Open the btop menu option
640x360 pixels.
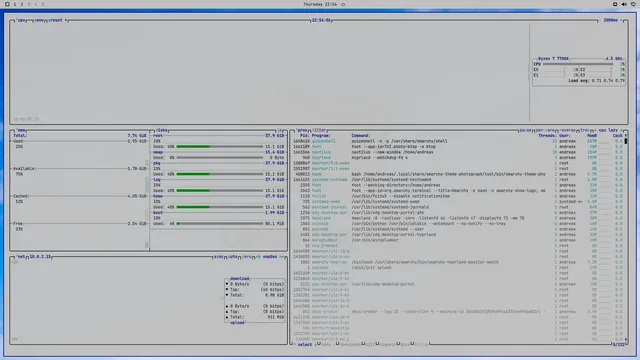[39, 20]
